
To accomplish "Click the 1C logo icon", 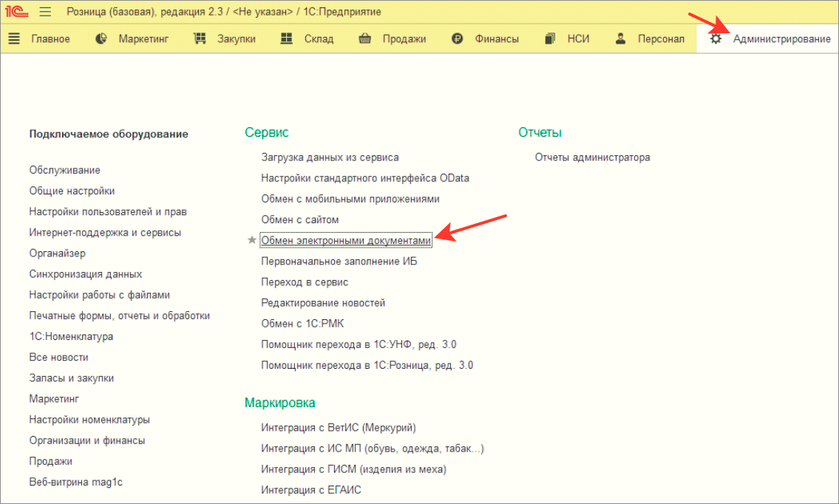I will (x=16, y=11).
